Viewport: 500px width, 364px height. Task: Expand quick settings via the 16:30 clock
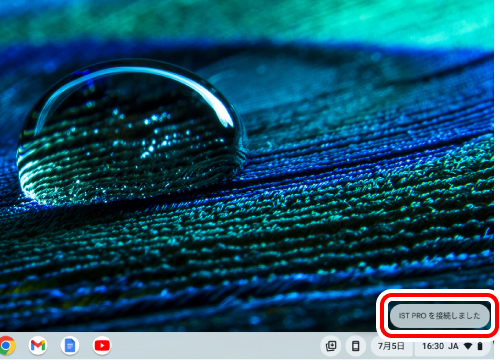point(433,346)
